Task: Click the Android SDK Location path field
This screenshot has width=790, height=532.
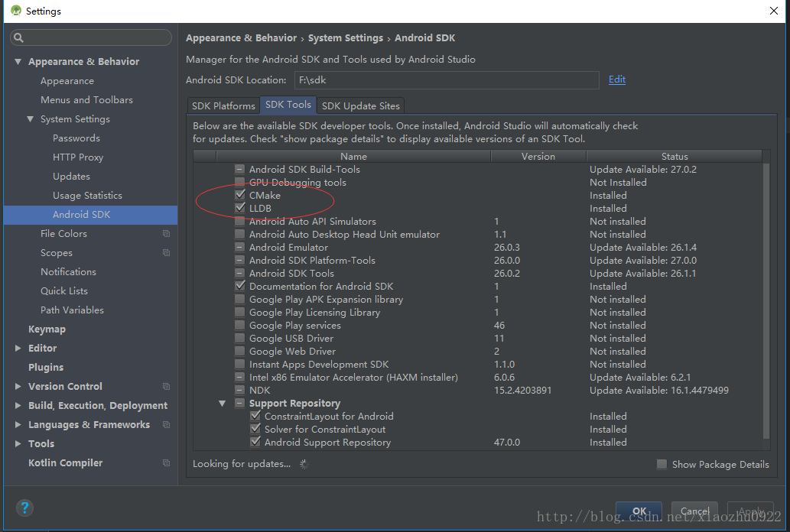Action: coord(447,79)
